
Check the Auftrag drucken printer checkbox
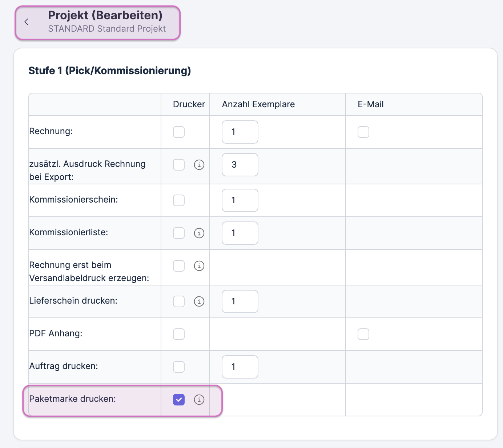pos(179,367)
